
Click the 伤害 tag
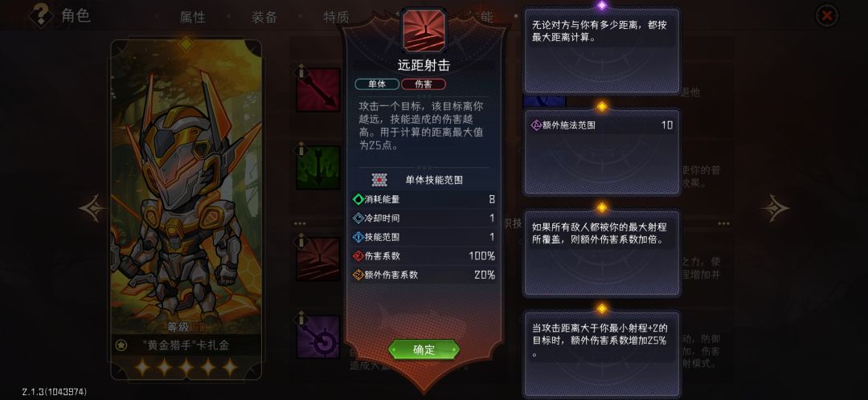tap(424, 84)
